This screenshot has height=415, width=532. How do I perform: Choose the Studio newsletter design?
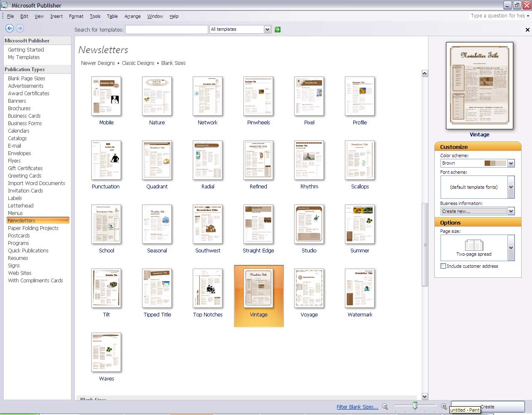309,225
